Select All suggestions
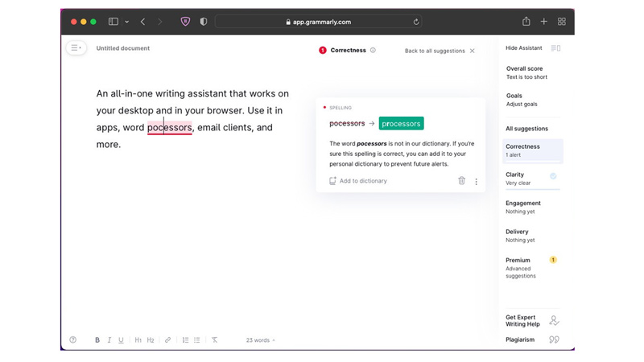This screenshot has height=362, width=644. (x=526, y=129)
